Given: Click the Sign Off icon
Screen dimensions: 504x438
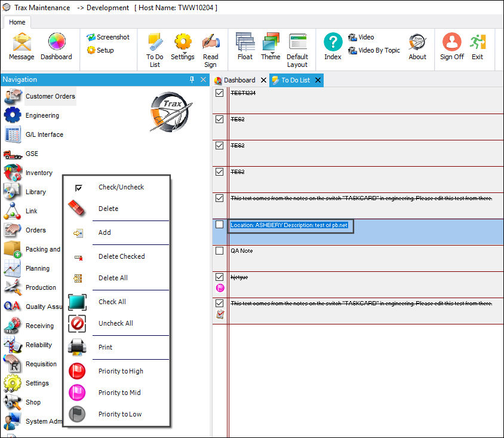Looking at the screenshot, I should (451, 47).
